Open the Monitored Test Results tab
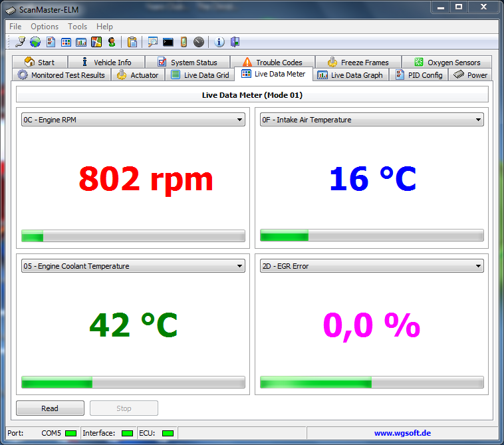 click(x=61, y=75)
